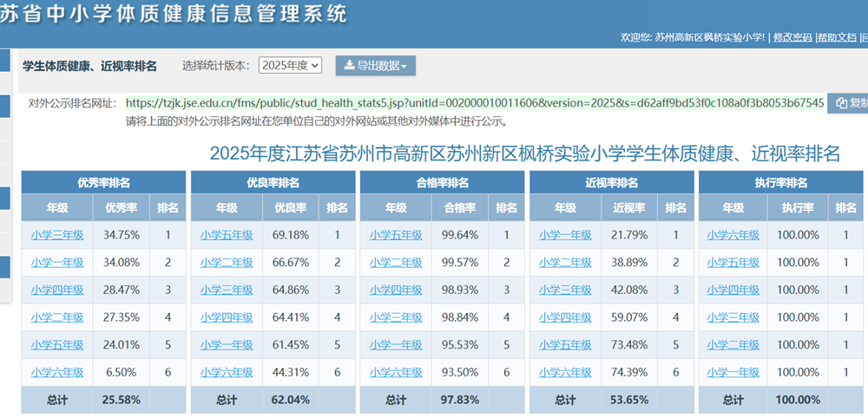Open the 2025年度 statistics version dropdown
The width and height of the screenshot is (868, 418).
point(290,65)
